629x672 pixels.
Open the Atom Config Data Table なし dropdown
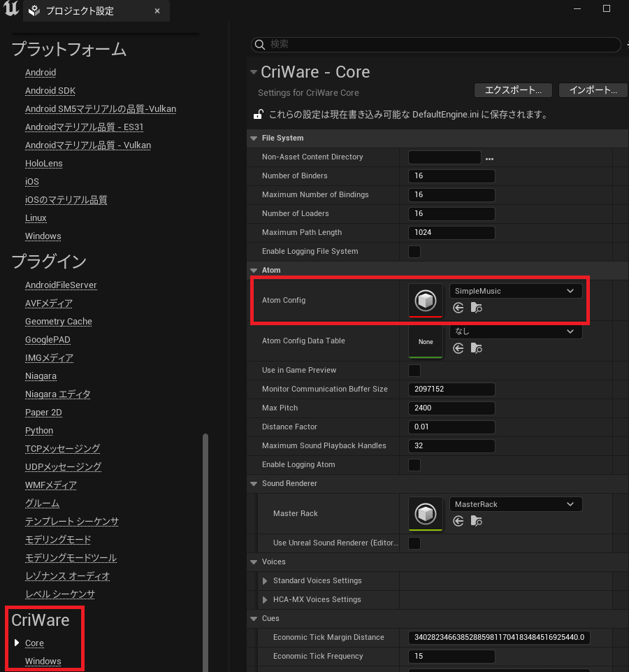coord(516,331)
